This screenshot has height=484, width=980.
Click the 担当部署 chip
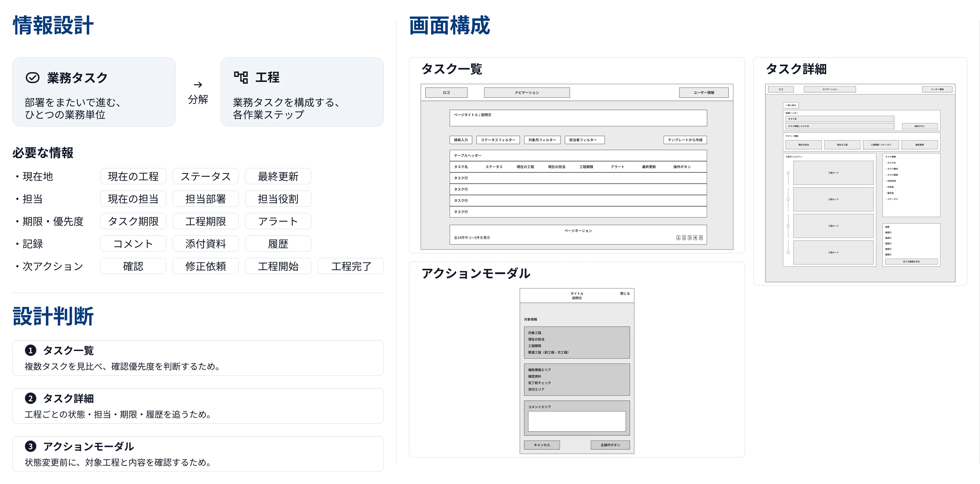coord(205,199)
